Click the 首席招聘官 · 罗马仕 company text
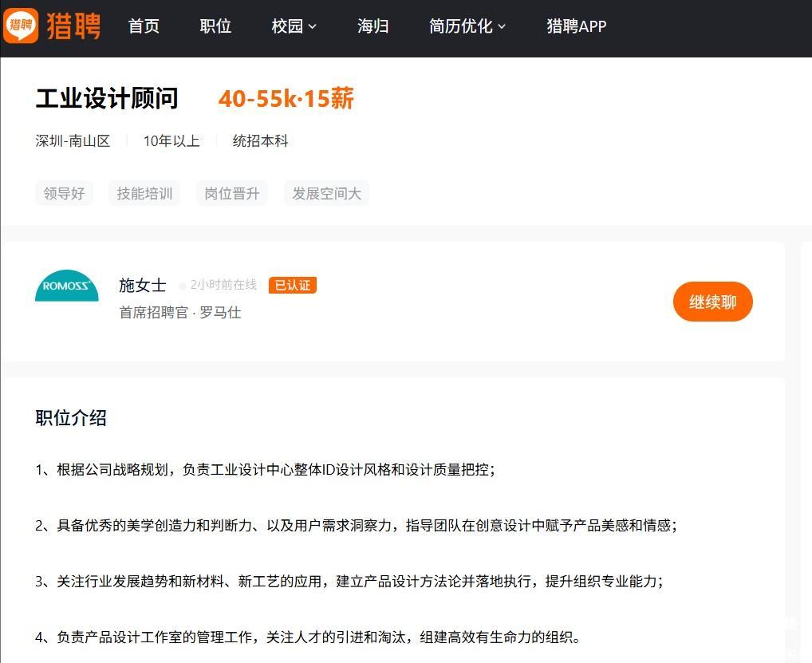 [180, 313]
